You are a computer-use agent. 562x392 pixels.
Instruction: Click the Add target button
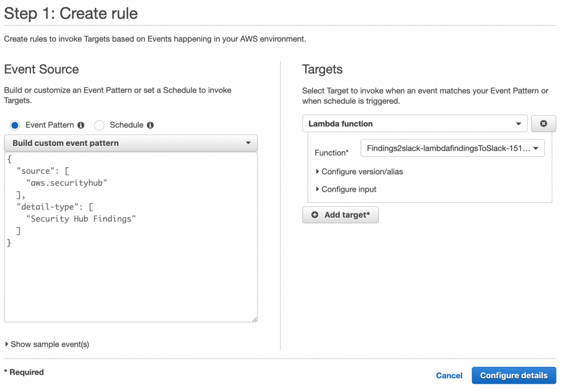pos(340,215)
